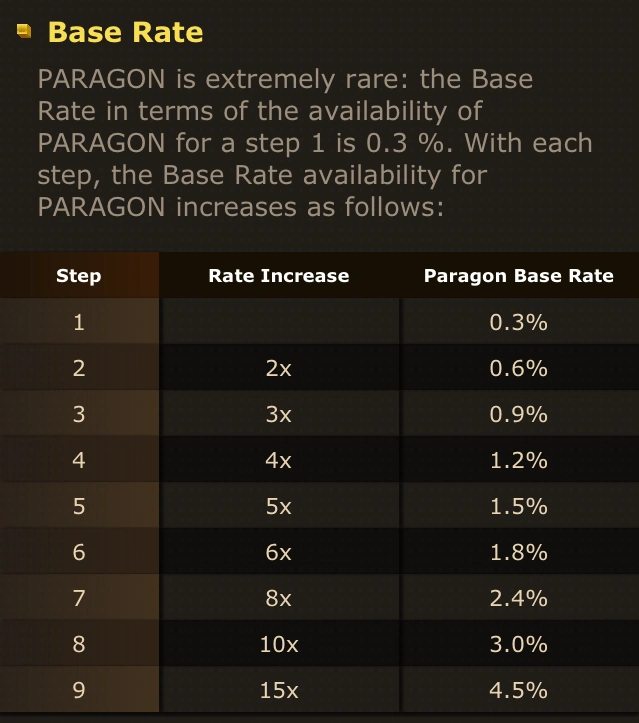Click the 2x rate increase cell
The width and height of the screenshot is (639, 723).
pyautogui.click(x=279, y=368)
